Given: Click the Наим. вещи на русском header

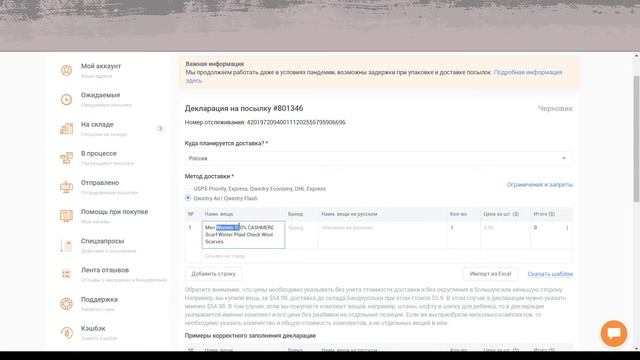Looking at the screenshot, I should tap(349, 214).
